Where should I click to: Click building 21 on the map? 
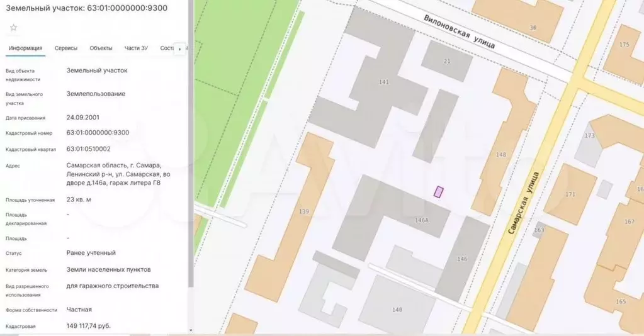point(447,61)
